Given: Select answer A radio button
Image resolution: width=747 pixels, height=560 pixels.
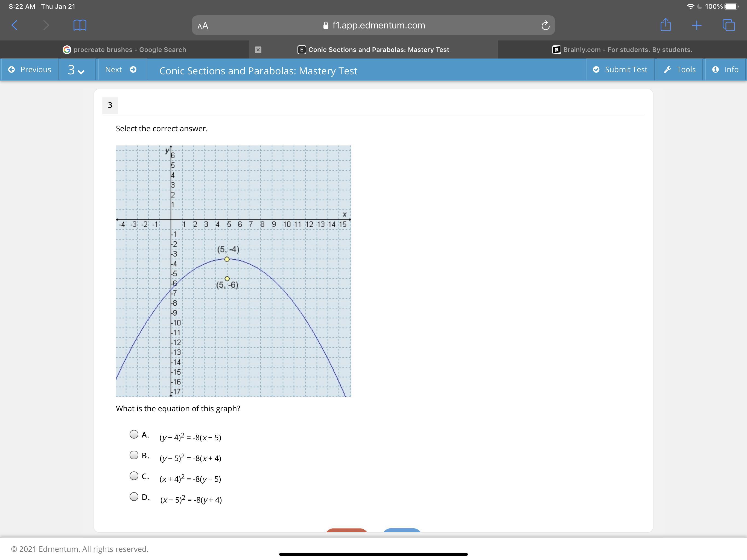Looking at the screenshot, I should (x=134, y=434).
